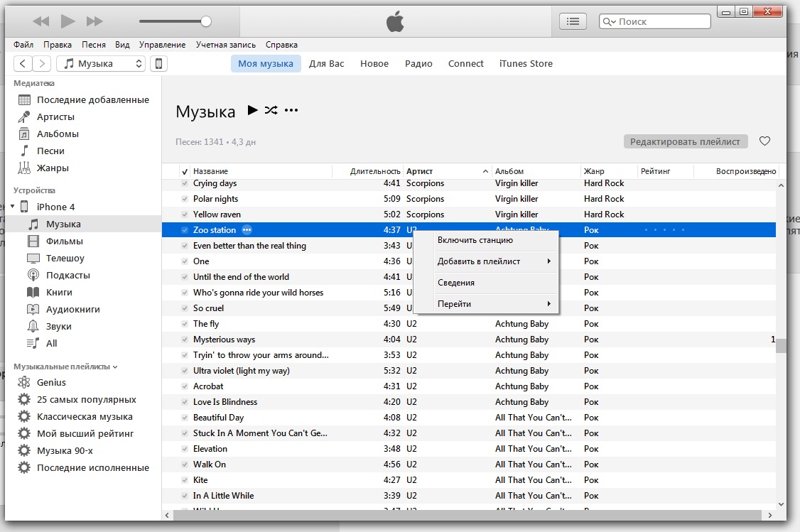Click the Поиск search field

point(654,21)
